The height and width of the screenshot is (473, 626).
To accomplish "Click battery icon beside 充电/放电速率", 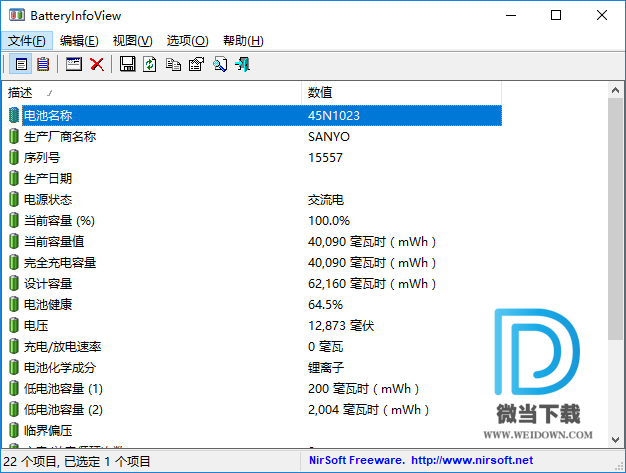I will (x=14, y=346).
